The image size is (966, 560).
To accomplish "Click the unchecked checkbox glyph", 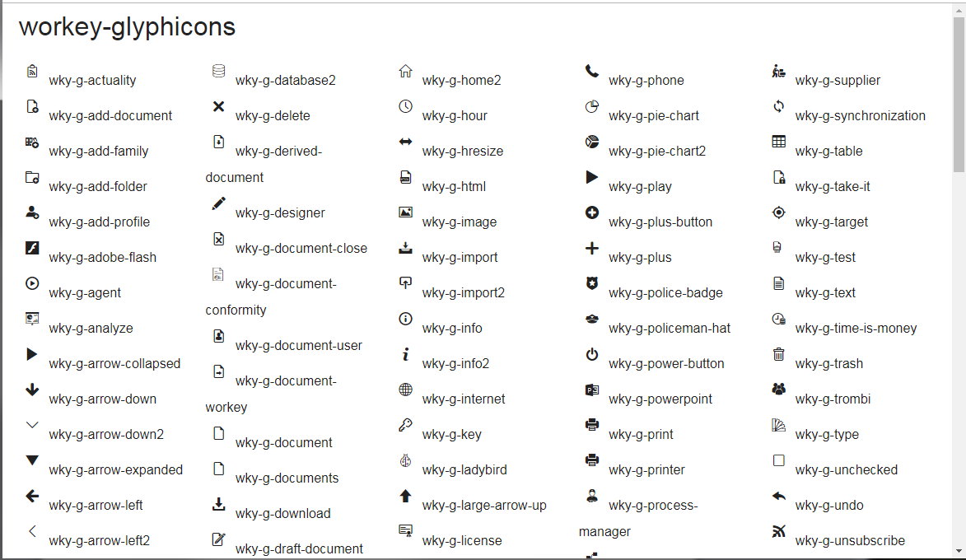I will pos(778,460).
